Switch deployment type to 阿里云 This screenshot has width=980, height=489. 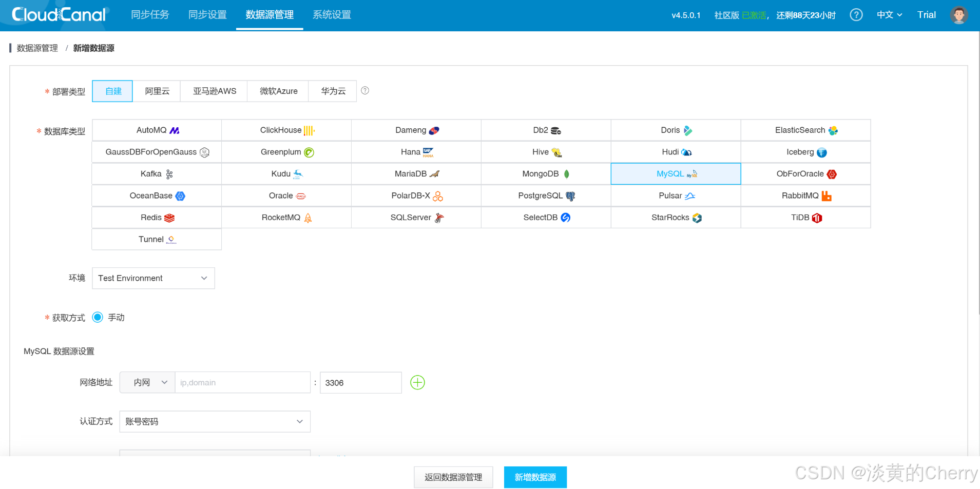click(157, 91)
